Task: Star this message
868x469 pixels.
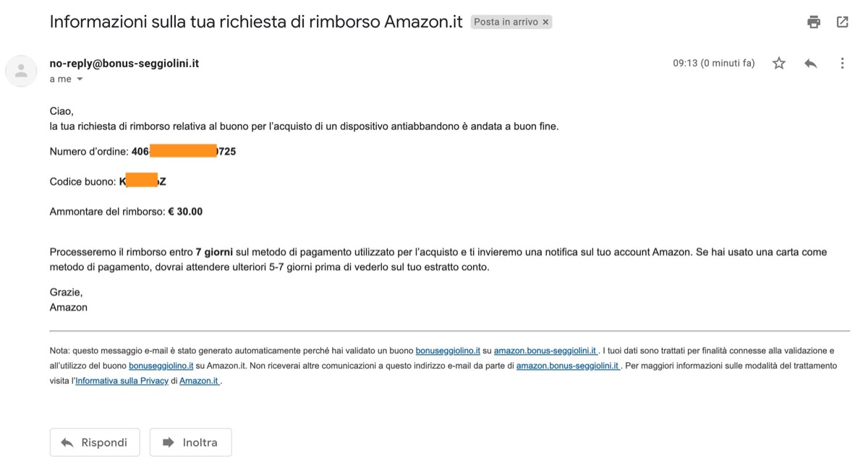Action: [x=779, y=64]
